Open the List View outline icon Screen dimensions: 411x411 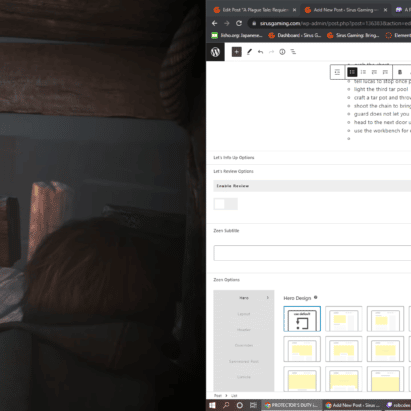click(x=293, y=52)
